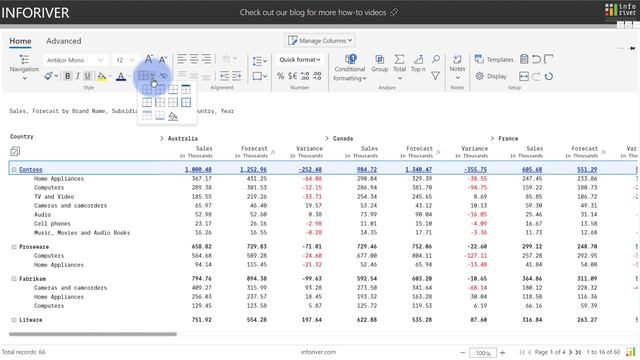Expand the Australia column group
Screen dimensions: 640x360
pos(162,139)
